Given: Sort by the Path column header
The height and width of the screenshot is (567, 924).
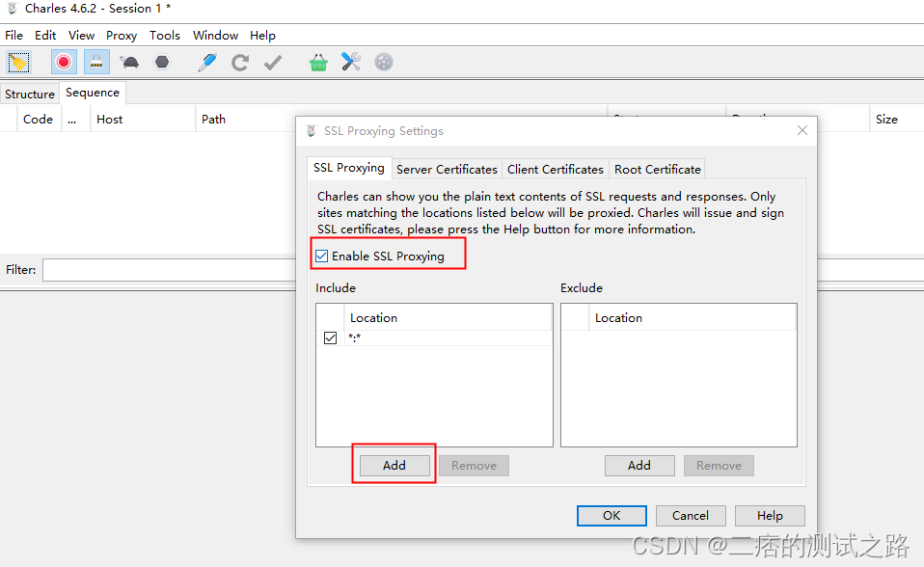Looking at the screenshot, I should pos(246,119).
